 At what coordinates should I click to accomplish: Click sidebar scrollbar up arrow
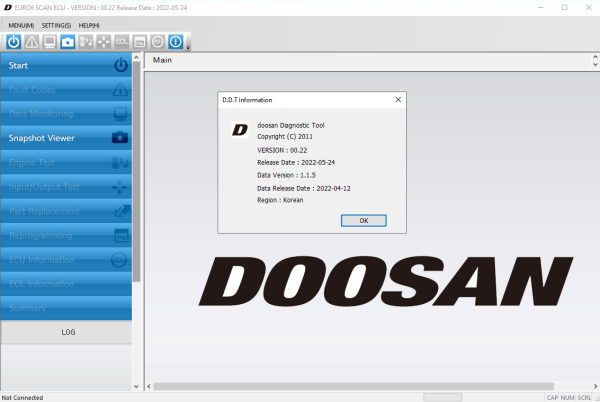coord(136,57)
